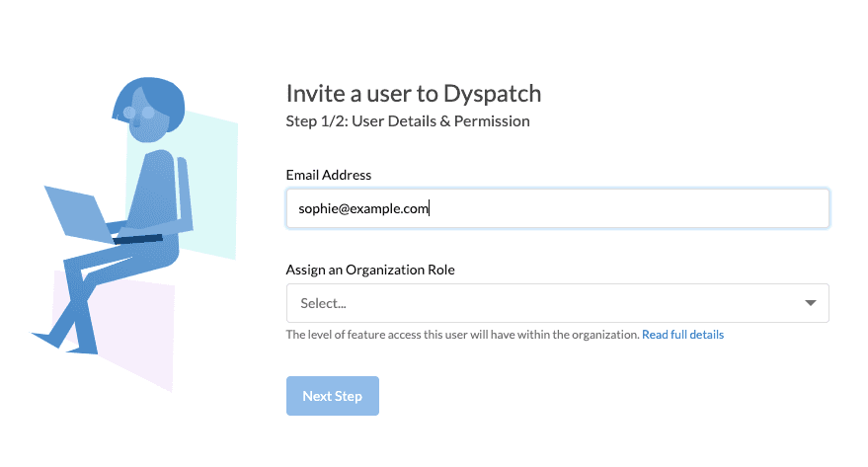Click the person with laptop illustration
This screenshot has width=868, height=467.
(134, 233)
